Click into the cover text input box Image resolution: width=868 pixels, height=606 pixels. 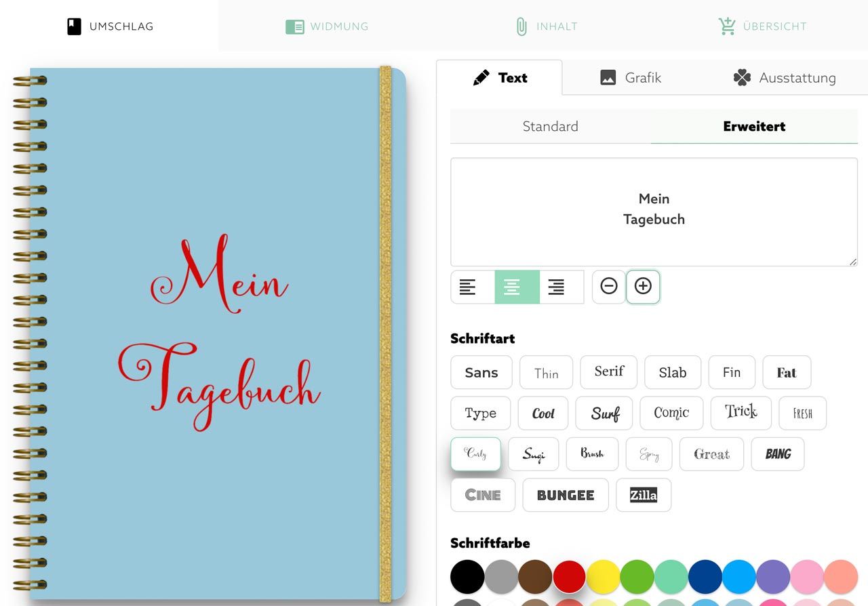tap(654, 212)
